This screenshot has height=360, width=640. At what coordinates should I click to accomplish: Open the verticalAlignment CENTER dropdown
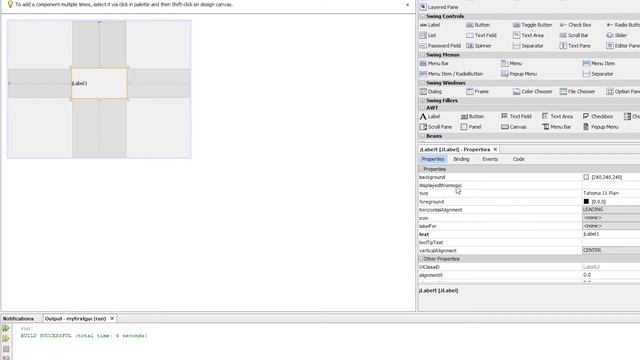point(611,250)
